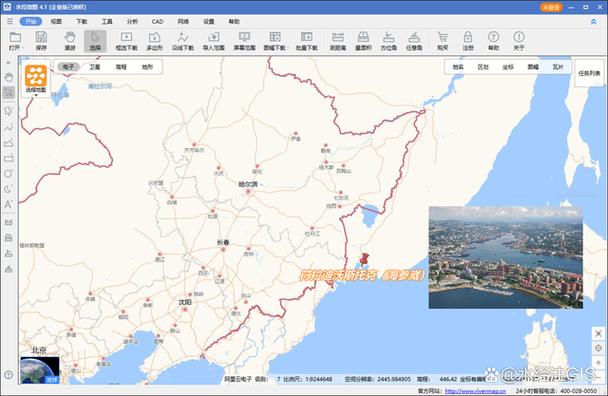The height and width of the screenshot is (396, 608).
Task: Click the globe thumbnail at bottom-left of map
Action: (x=40, y=370)
